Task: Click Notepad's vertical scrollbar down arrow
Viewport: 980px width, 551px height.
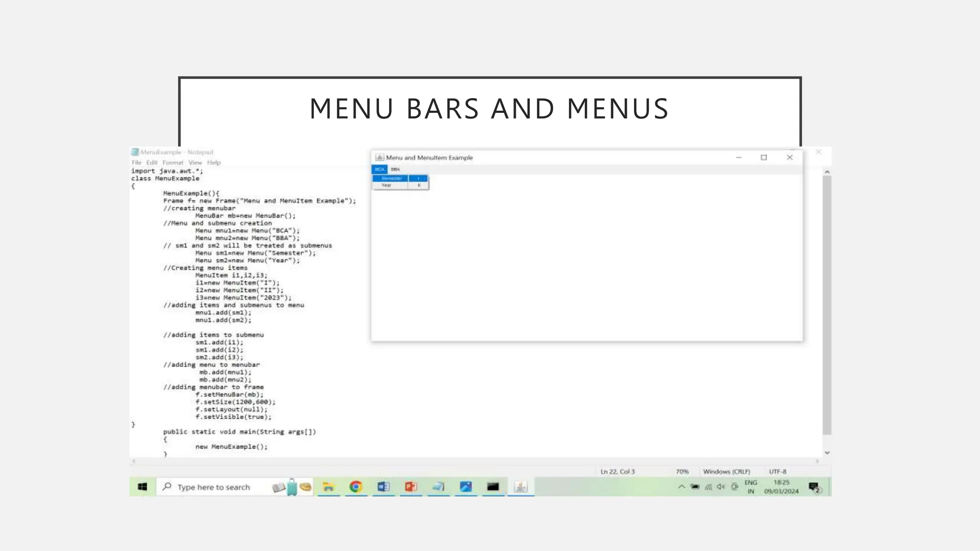Action: coord(827,452)
